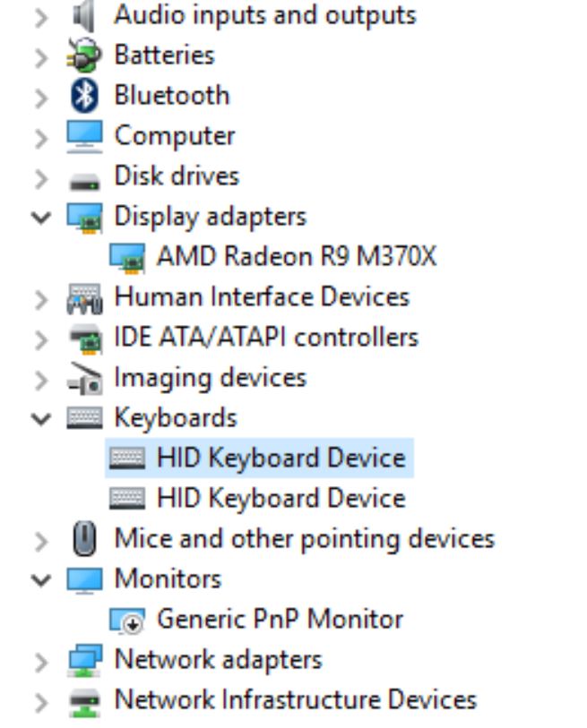Expand the IDE ATA/ATAPI controllers category
Screen dimensions: 587x728
(41, 338)
